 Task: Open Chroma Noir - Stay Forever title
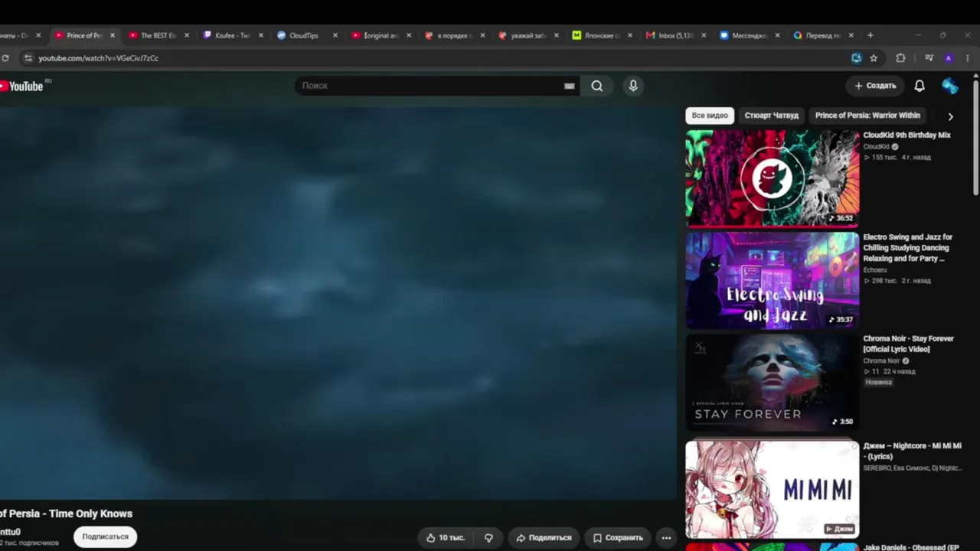(x=909, y=344)
